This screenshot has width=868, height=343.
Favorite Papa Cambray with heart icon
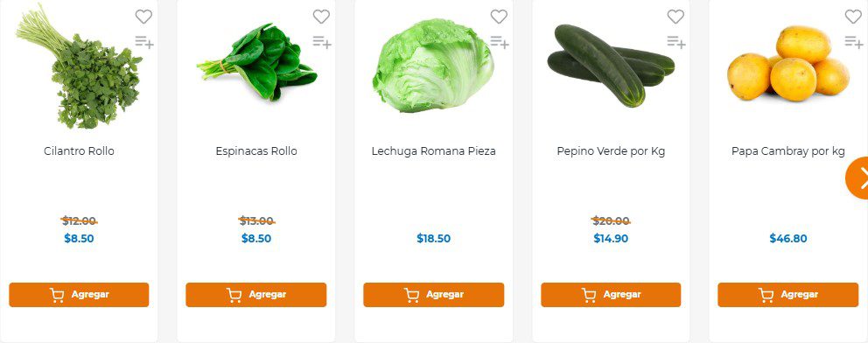coord(853,17)
